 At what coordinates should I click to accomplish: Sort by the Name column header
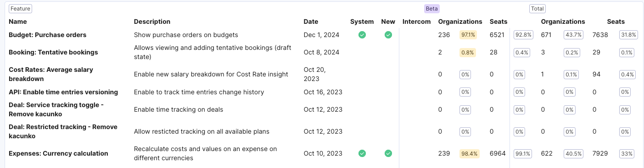pos(18,22)
